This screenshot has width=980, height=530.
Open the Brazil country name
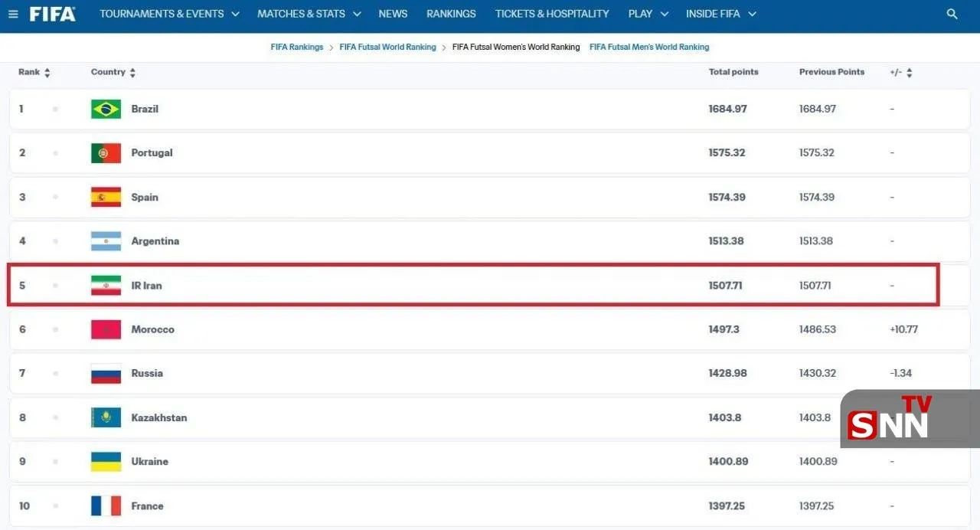145,109
